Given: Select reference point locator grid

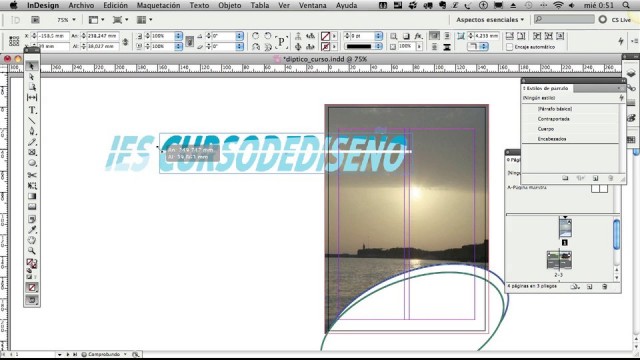Looking at the screenshot, I should point(14,41).
